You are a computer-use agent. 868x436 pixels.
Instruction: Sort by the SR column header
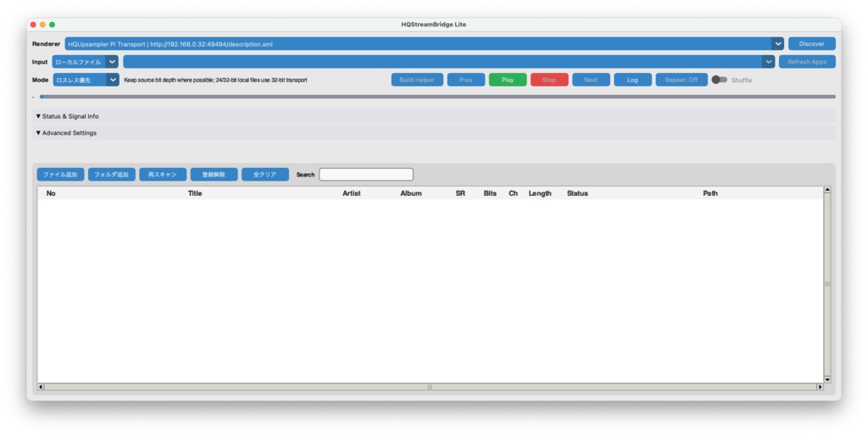click(460, 193)
